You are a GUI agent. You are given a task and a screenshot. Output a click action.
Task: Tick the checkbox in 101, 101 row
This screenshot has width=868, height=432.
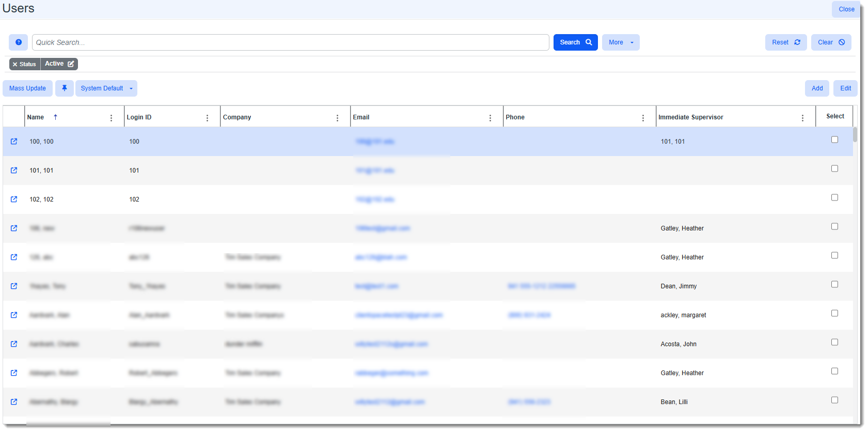tap(834, 168)
